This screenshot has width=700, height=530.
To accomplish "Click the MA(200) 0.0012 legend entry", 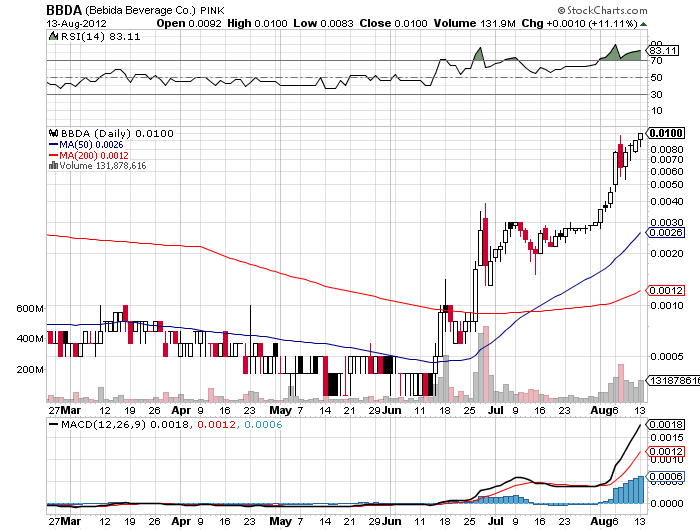I will coord(88,155).
